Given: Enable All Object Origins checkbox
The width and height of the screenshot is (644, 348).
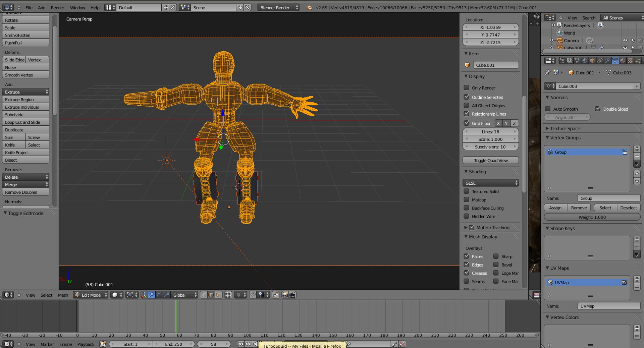Looking at the screenshot, I should pos(466,105).
